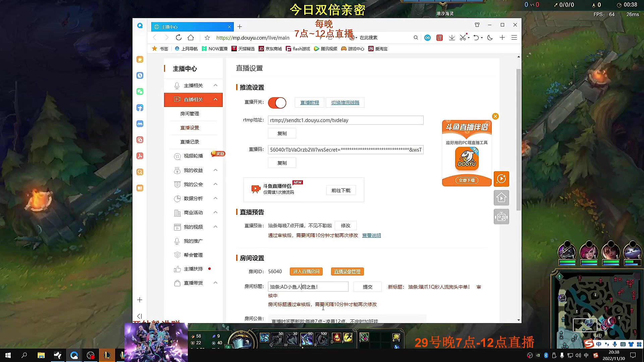Click 切换推流线路 link
This screenshot has width=644, height=362.
pyautogui.click(x=345, y=103)
